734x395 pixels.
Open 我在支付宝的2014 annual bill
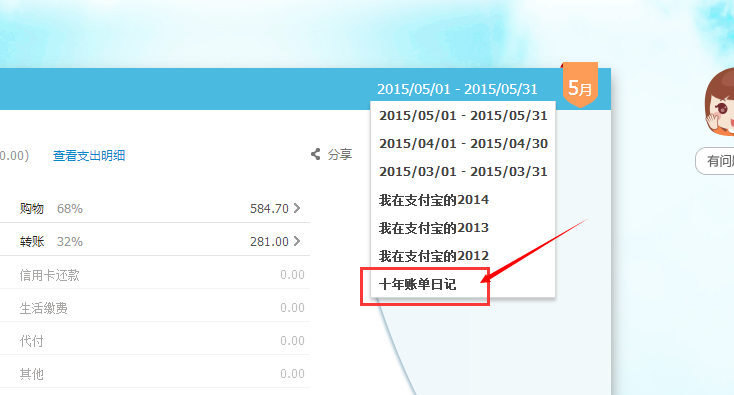[433, 200]
